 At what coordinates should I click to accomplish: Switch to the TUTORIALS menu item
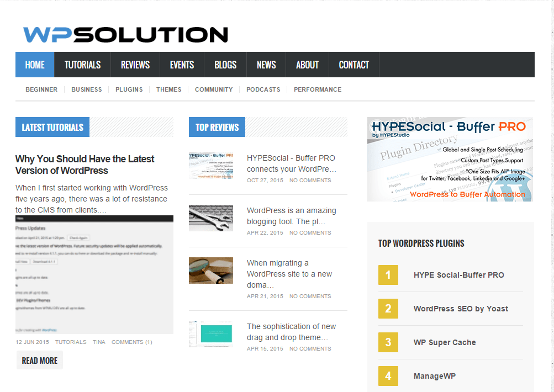82,64
